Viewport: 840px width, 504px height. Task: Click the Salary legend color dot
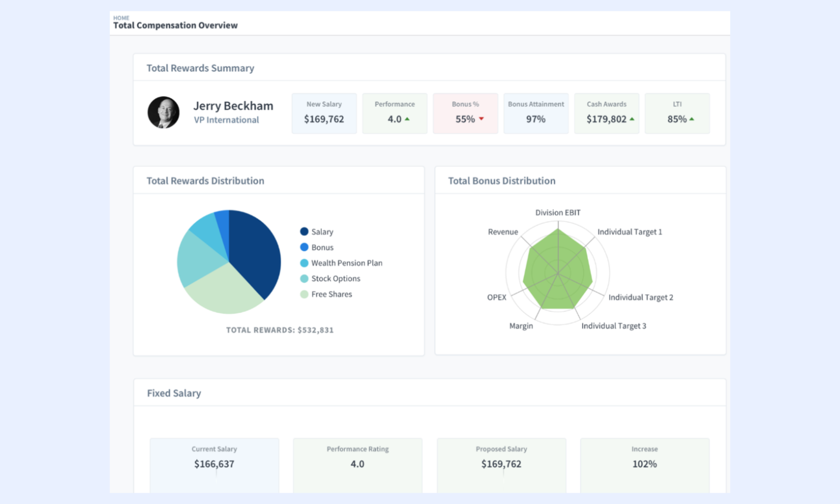point(304,231)
